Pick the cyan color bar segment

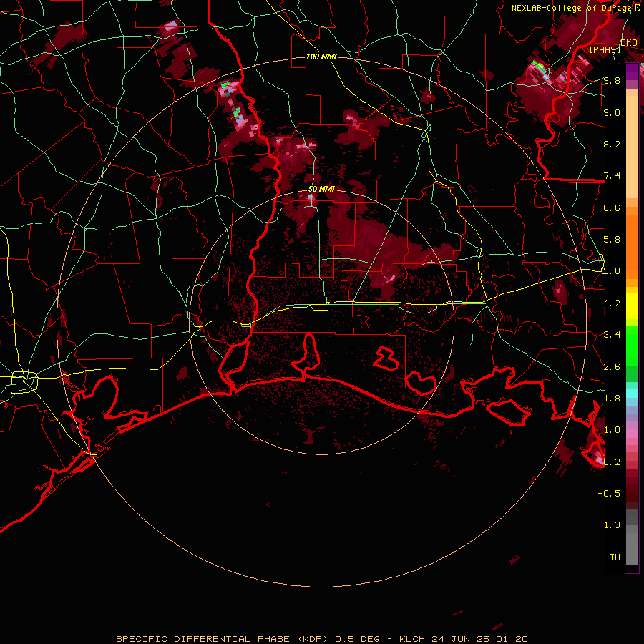632,393
